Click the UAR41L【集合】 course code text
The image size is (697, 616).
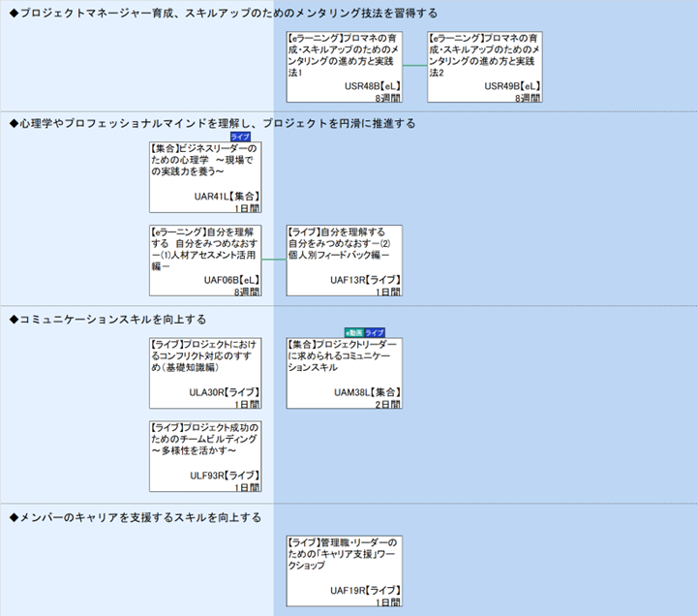click(227, 197)
